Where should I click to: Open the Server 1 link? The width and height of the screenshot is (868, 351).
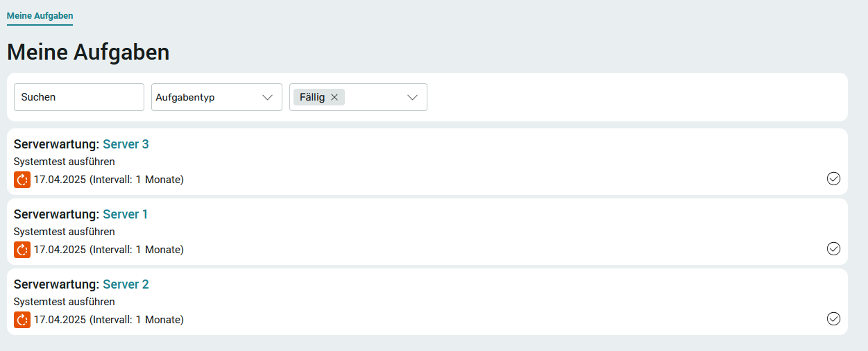coord(126,214)
